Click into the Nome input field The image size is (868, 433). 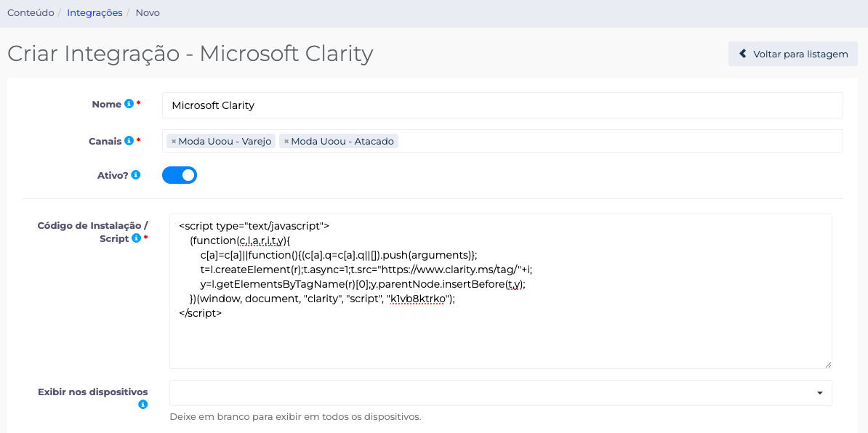[x=502, y=105]
